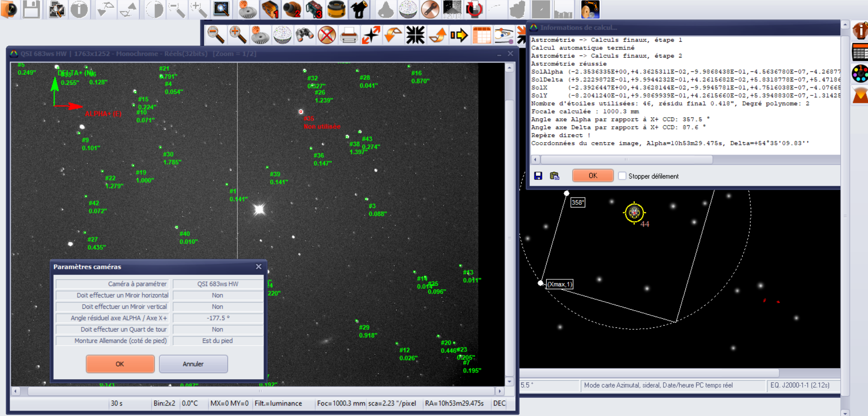
Task: Click OK in Paramètres caméras dialog
Action: 120,364
